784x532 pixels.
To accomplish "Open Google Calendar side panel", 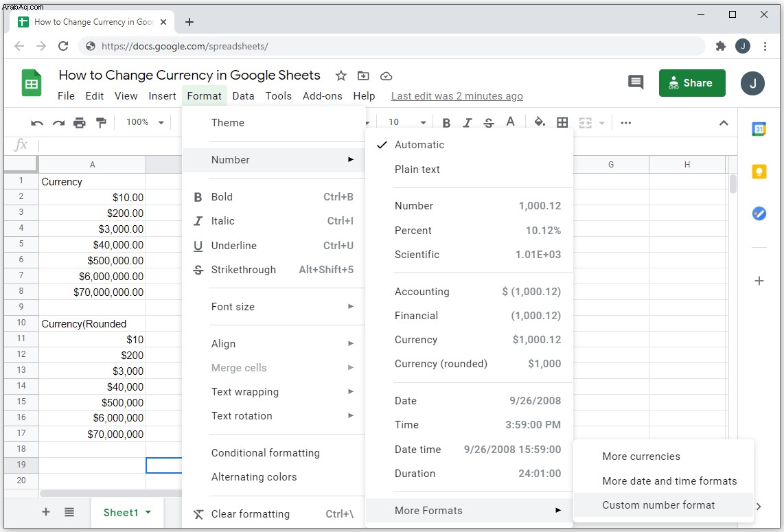I will [759, 129].
